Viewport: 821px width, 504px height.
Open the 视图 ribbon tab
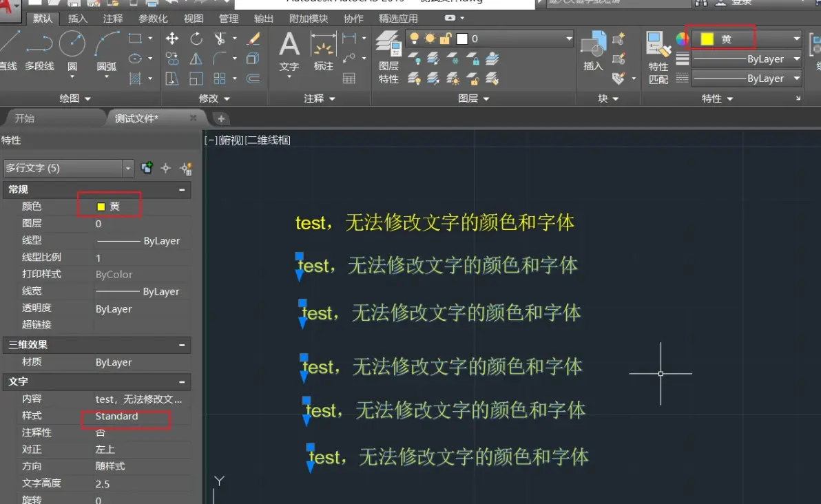click(x=194, y=19)
